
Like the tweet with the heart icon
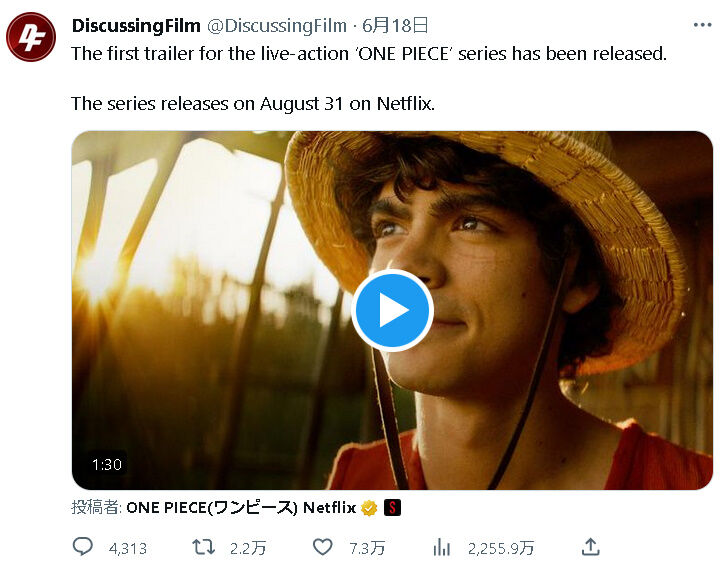coord(322,547)
